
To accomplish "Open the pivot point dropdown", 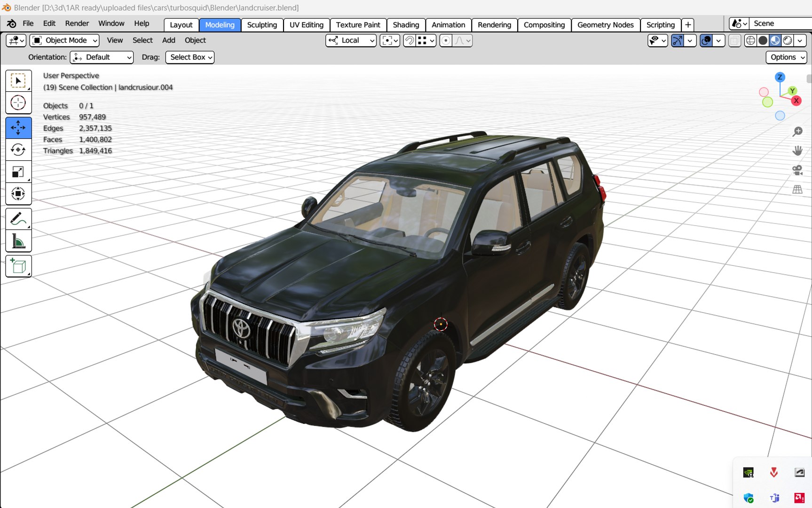I will pyautogui.click(x=390, y=40).
